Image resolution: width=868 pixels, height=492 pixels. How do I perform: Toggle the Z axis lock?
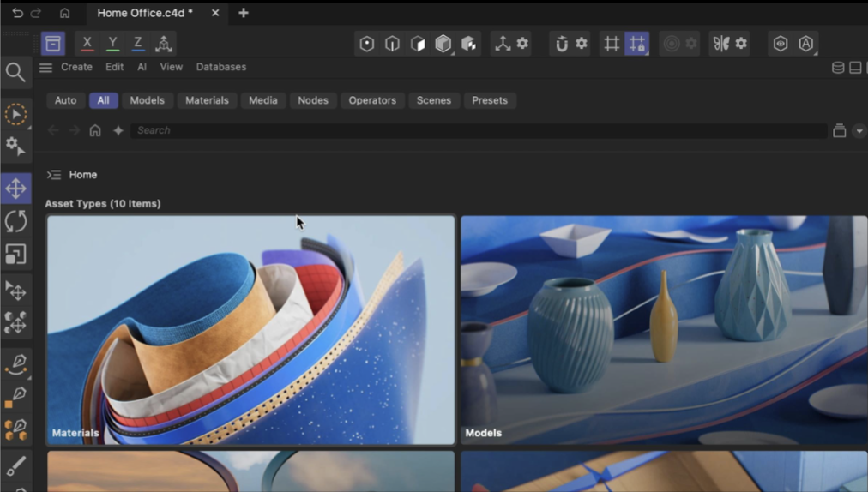[137, 43]
